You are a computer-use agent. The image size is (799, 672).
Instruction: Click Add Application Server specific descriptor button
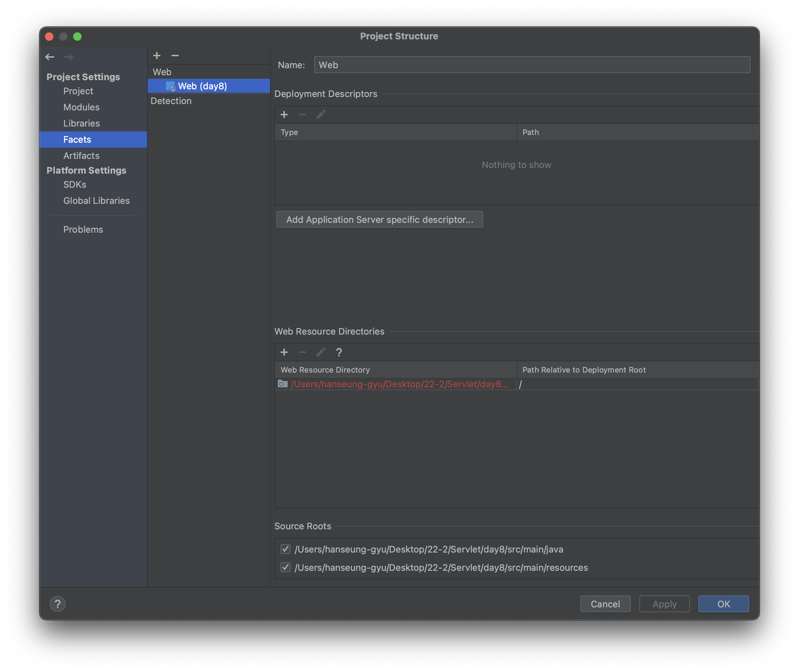point(379,219)
